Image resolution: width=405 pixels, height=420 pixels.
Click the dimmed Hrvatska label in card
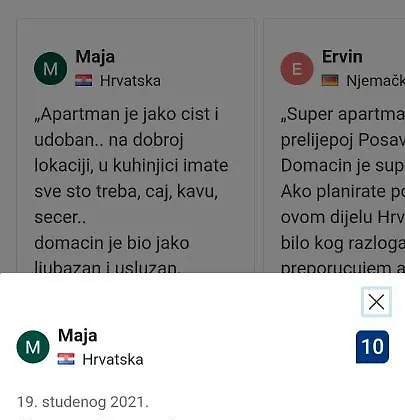tap(130, 80)
